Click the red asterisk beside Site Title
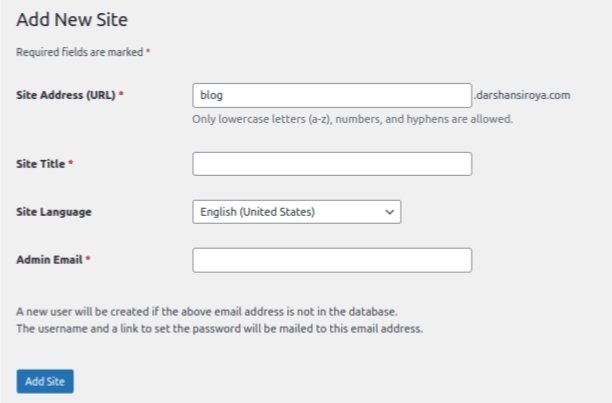 (x=71, y=162)
